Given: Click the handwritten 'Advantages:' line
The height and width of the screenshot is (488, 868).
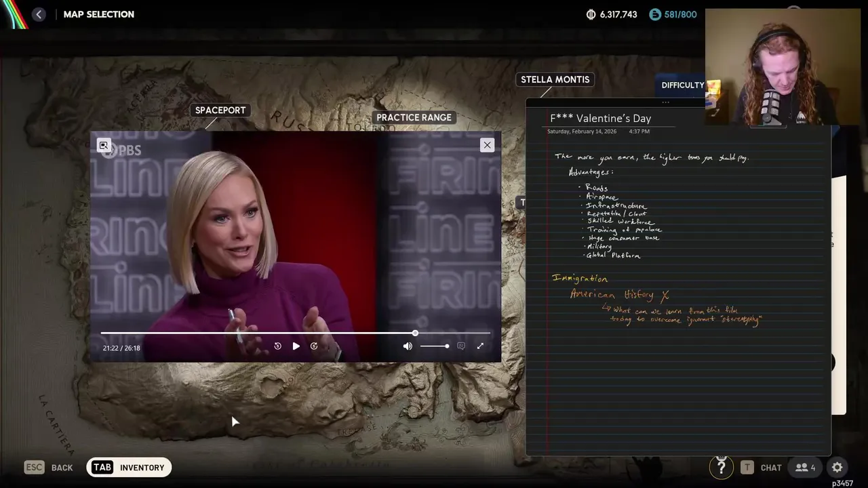Looking at the screenshot, I should click(x=591, y=172).
